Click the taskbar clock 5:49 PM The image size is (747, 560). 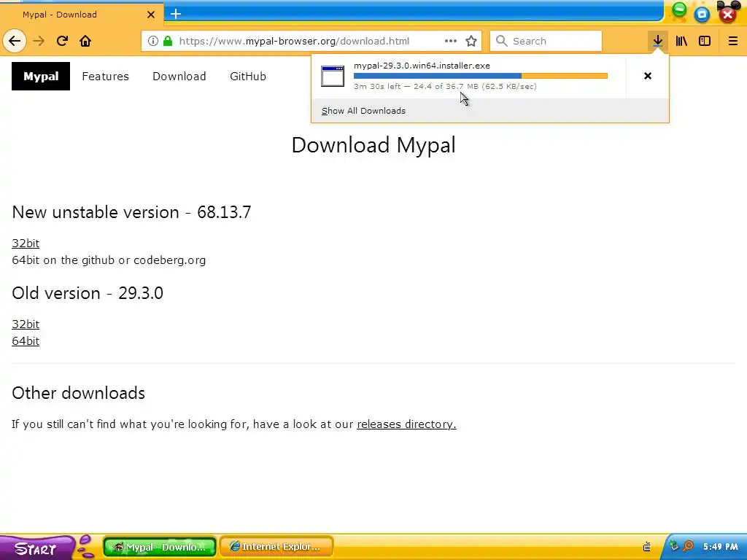(x=721, y=547)
